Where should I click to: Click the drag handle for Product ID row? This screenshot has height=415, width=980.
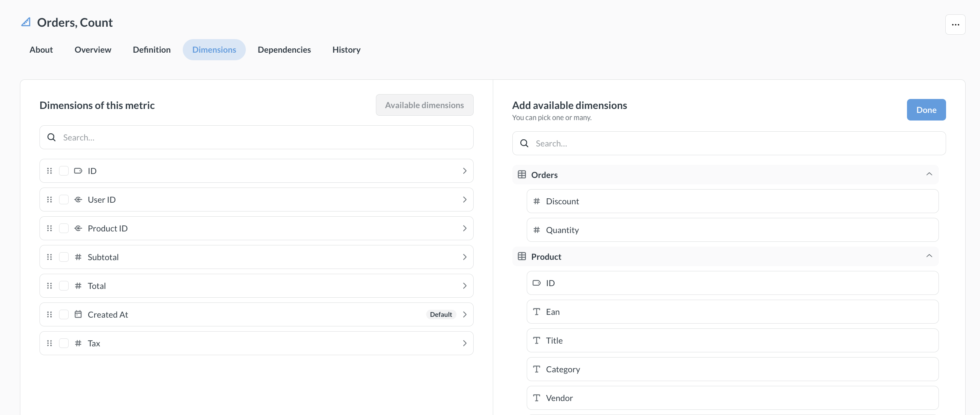point(49,228)
